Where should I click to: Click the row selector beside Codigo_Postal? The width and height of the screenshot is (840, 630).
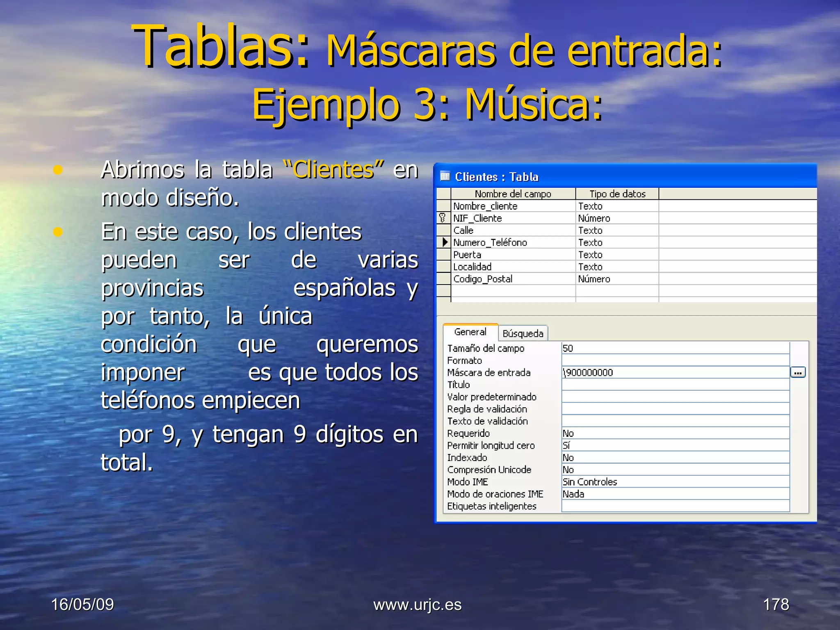[444, 278]
